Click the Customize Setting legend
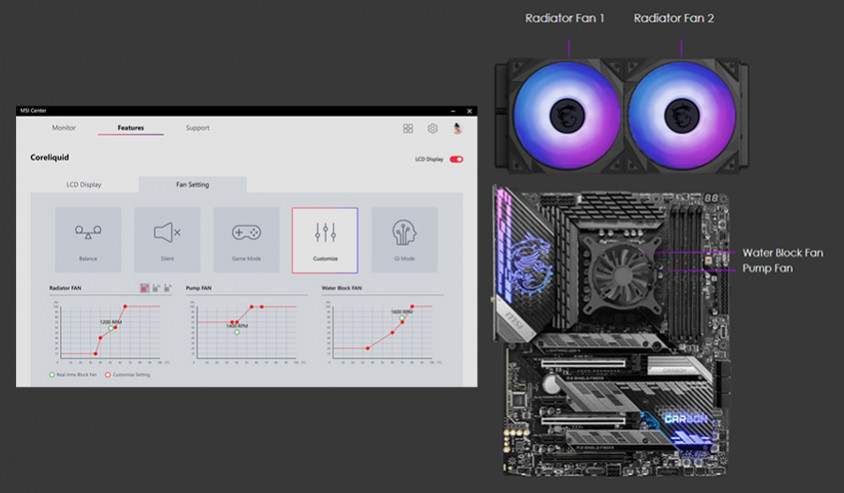This screenshot has height=493, width=844. pos(128,375)
